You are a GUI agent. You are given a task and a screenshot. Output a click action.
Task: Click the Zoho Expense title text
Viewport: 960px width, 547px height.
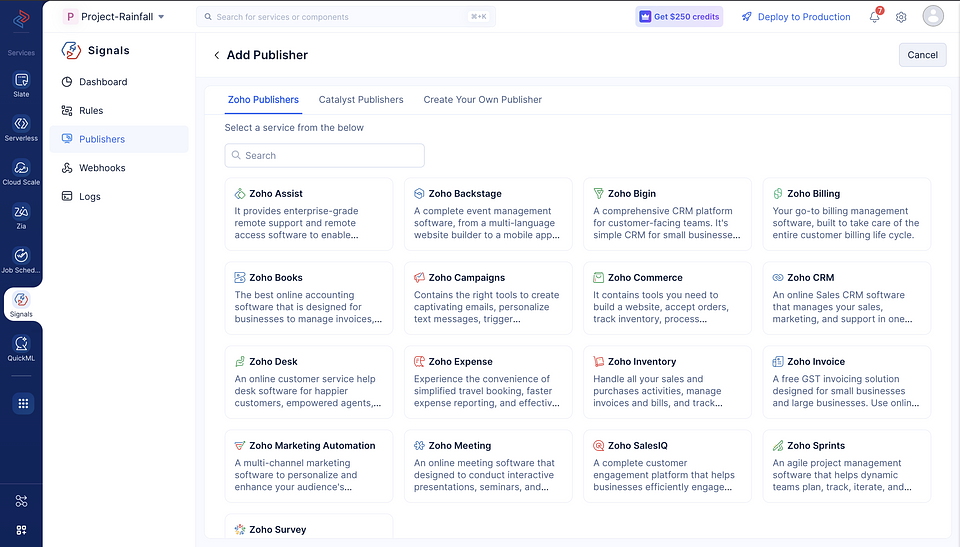click(460, 361)
